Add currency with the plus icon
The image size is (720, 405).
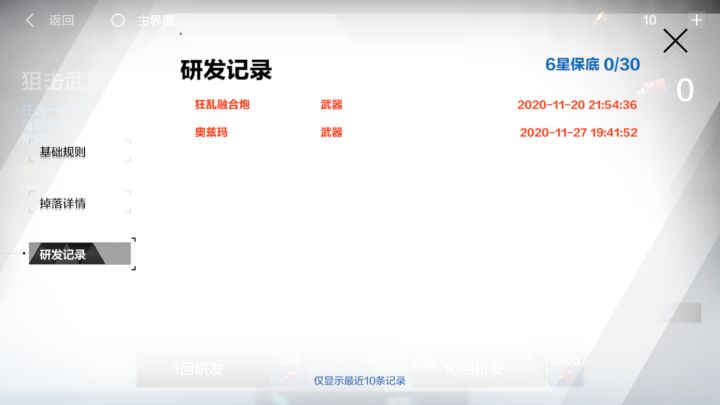(x=696, y=20)
